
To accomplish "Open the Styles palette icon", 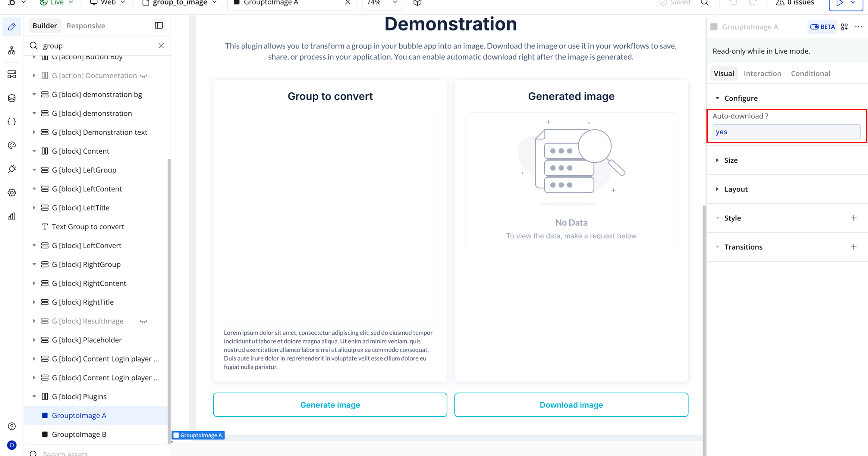I will [12, 145].
